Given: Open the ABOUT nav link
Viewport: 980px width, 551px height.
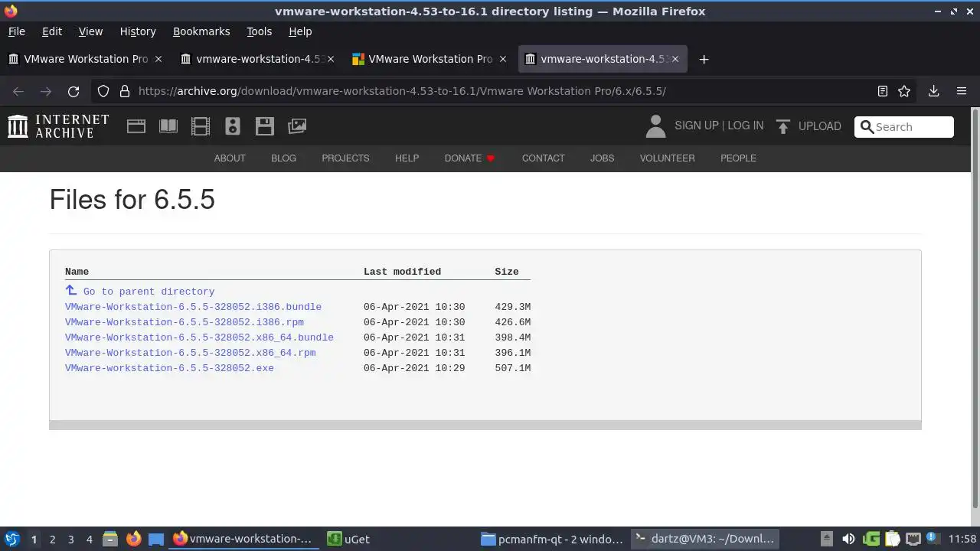Looking at the screenshot, I should click(x=230, y=158).
